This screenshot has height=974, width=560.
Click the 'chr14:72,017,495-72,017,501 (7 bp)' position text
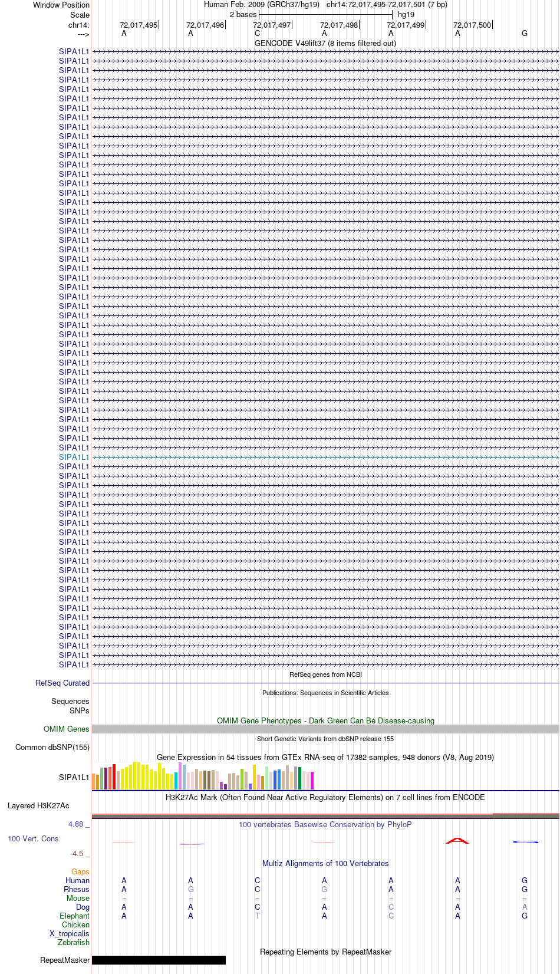pyautogui.click(x=387, y=4)
